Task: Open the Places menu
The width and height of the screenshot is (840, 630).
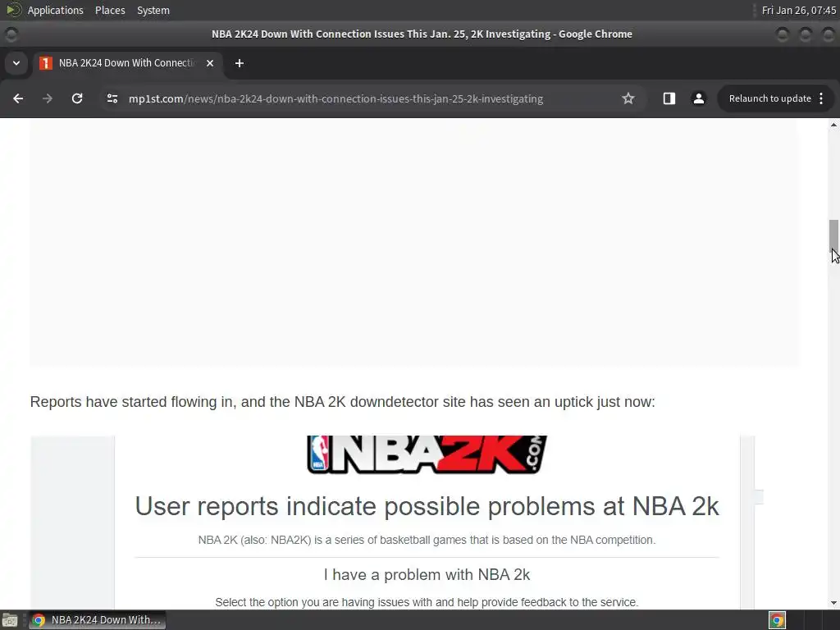Action: tap(110, 10)
